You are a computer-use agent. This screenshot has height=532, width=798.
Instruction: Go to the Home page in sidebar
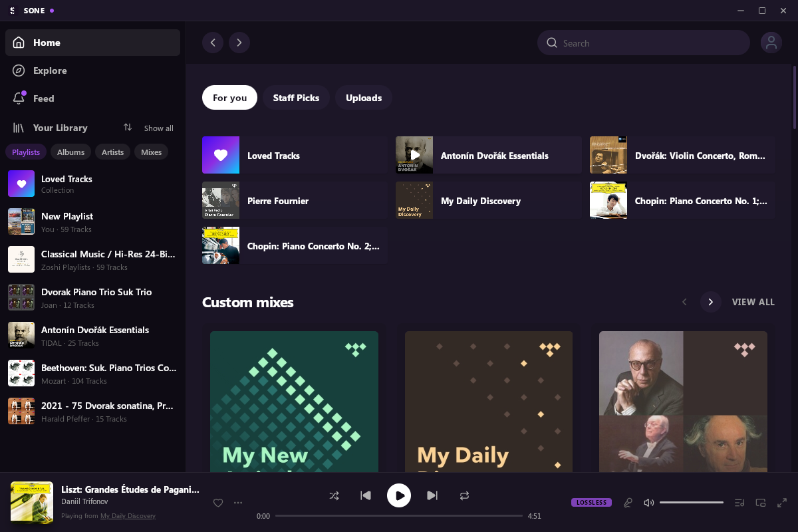(92, 43)
